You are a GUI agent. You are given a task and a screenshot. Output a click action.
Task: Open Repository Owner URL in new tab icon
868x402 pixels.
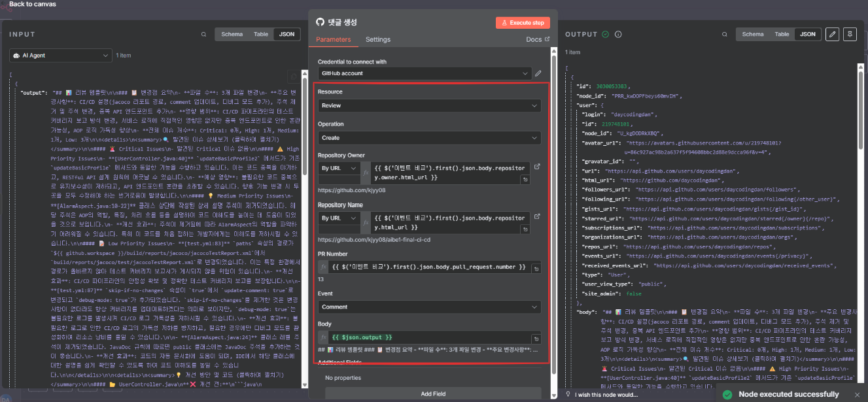(537, 167)
